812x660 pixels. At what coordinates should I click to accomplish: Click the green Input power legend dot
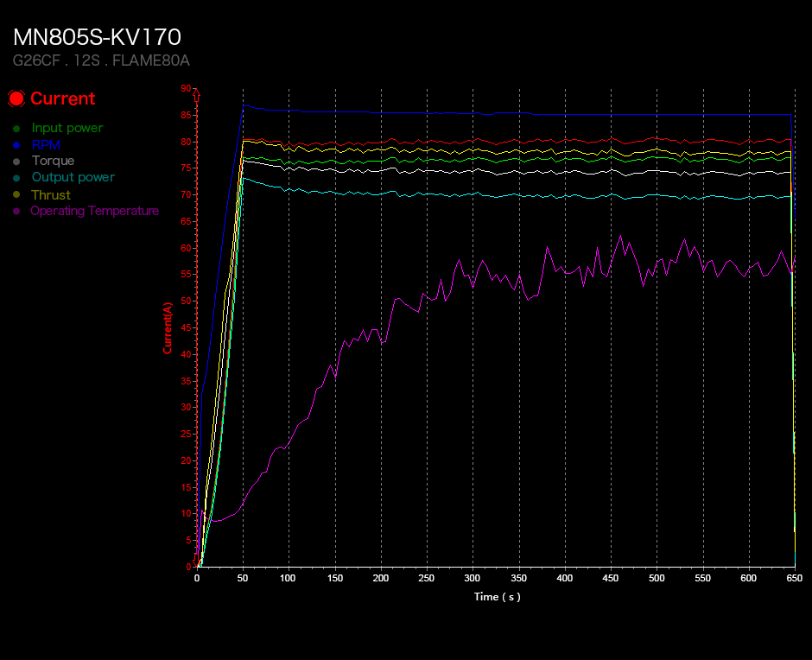tap(16, 129)
